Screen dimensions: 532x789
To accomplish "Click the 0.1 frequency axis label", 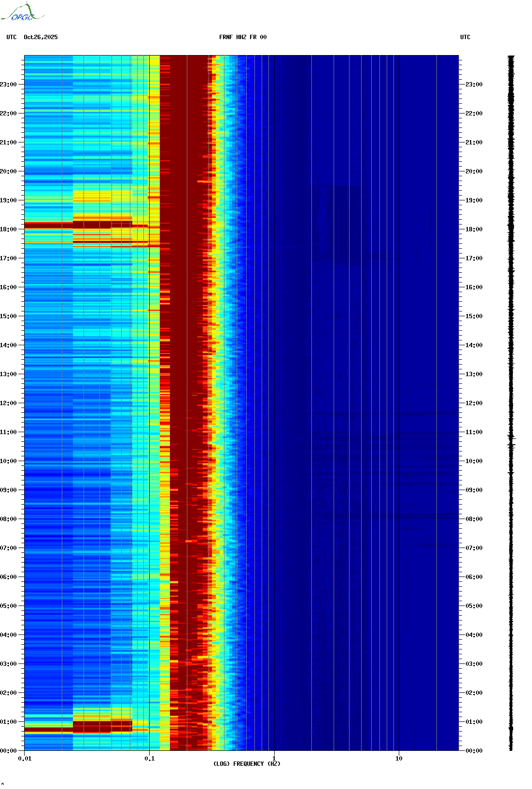I will [150, 759].
